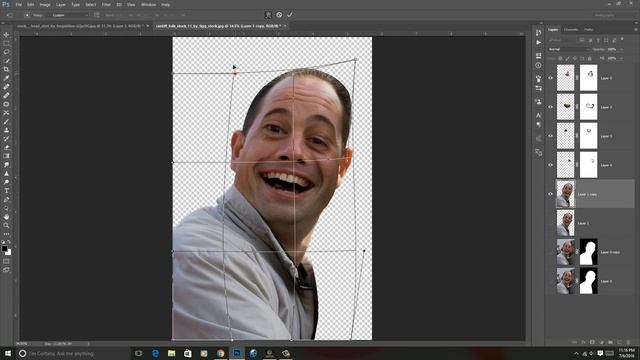
Task: Select the Gradient tool
Action: point(6,156)
